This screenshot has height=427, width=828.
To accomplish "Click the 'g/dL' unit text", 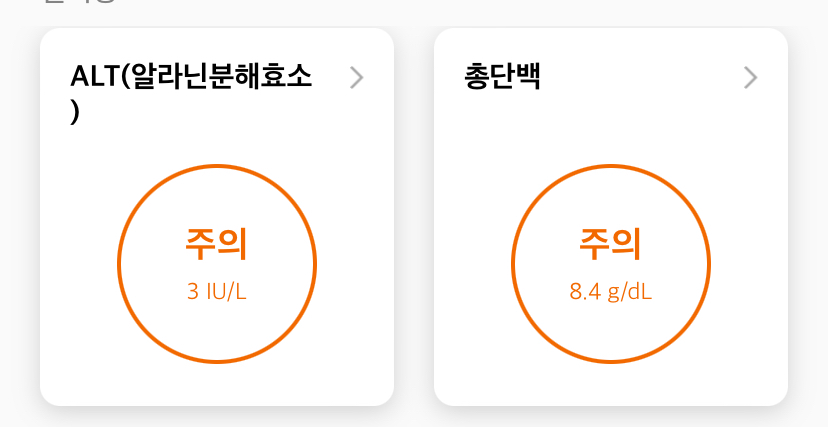I will (x=630, y=292).
